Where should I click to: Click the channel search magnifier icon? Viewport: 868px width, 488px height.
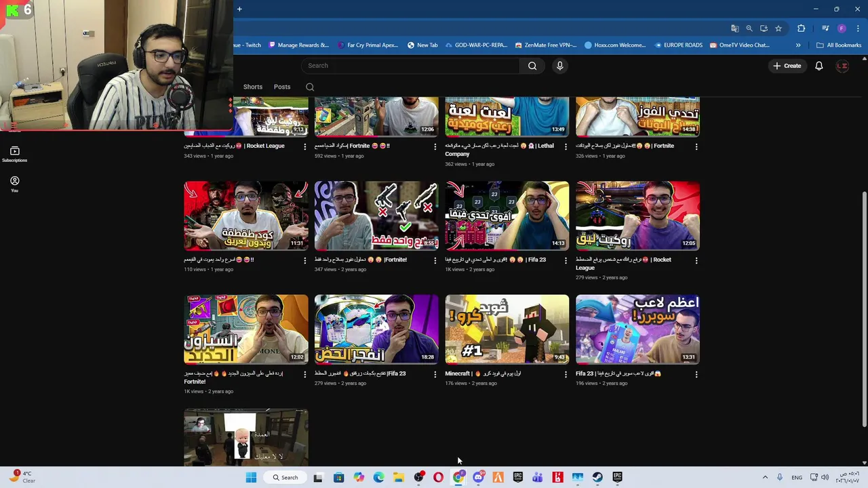(310, 87)
